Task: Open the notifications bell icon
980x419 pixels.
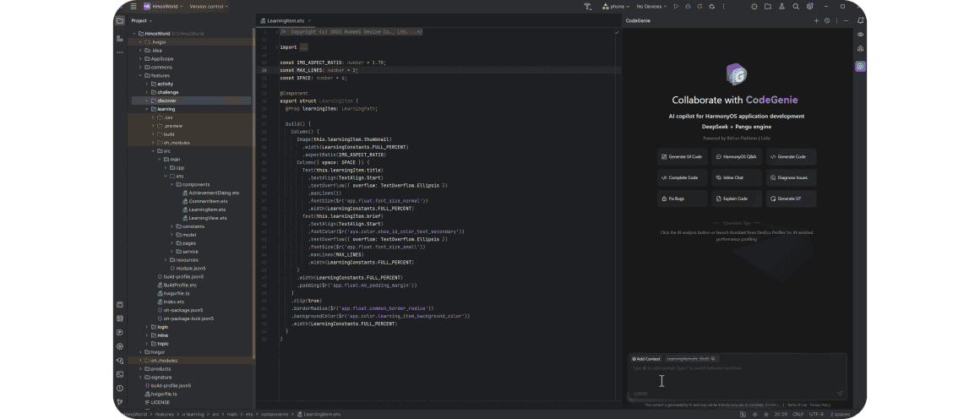Action: point(860,20)
